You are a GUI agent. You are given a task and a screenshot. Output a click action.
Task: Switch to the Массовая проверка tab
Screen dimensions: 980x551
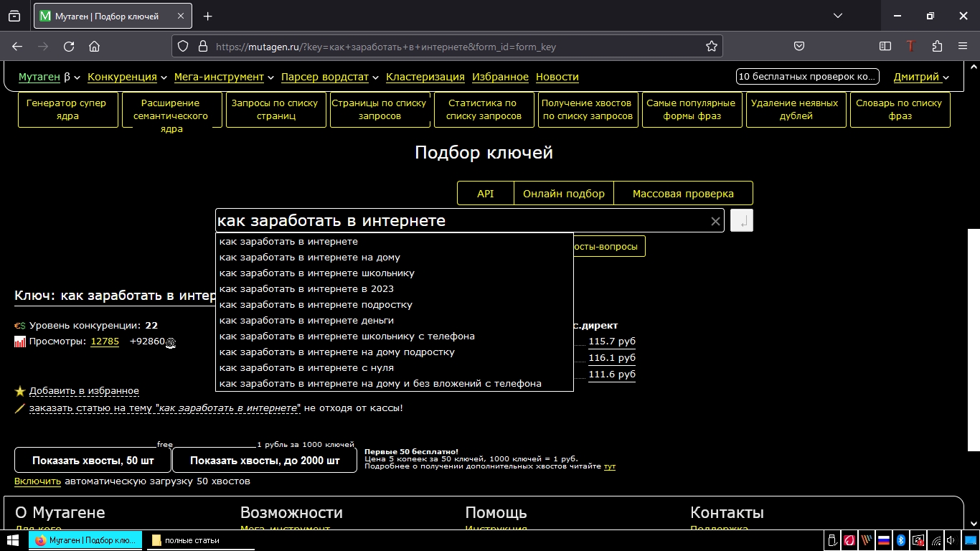[x=683, y=194]
